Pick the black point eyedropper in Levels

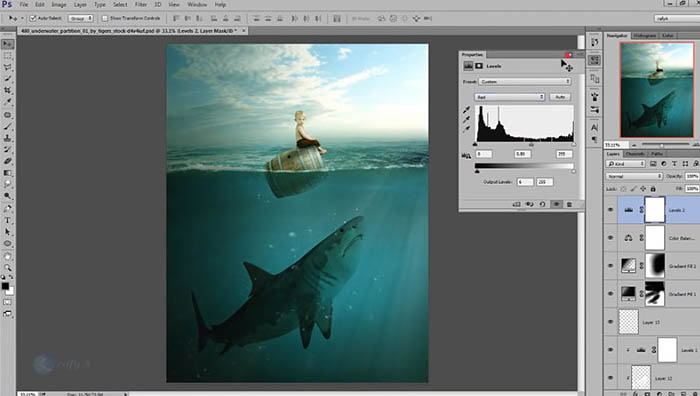(x=467, y=110)
